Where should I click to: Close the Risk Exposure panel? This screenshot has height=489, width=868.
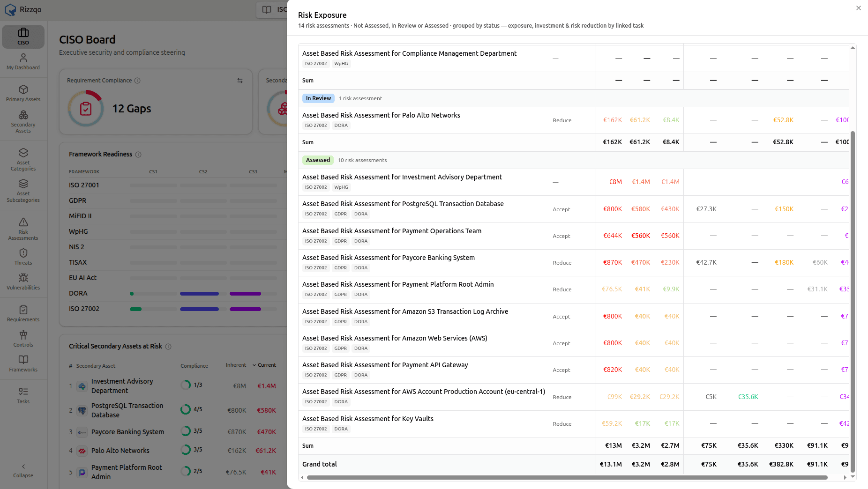[858, 8]
